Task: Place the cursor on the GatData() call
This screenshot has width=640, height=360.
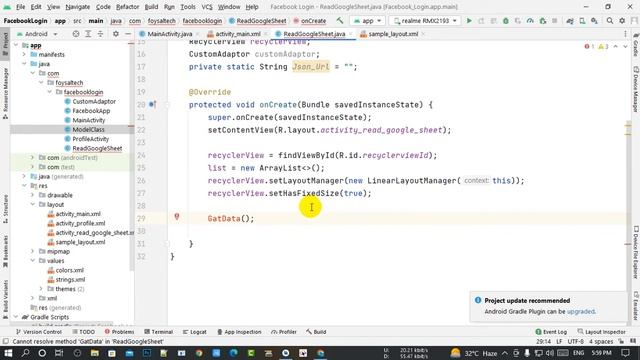Action: point(231,218)
